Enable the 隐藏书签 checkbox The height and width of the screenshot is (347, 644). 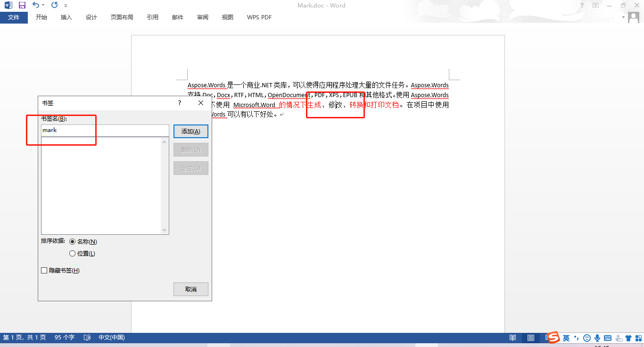[44, 271]
